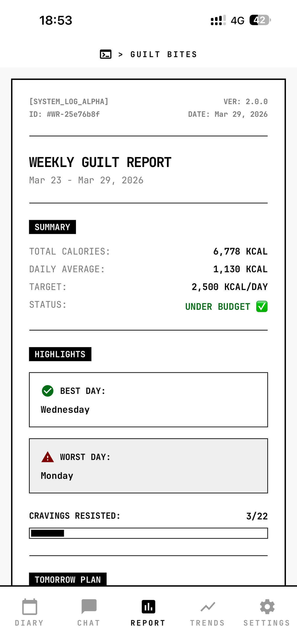The image size is (297, 644).
Task: Tap the Summary section label
Action: (52, 227)
